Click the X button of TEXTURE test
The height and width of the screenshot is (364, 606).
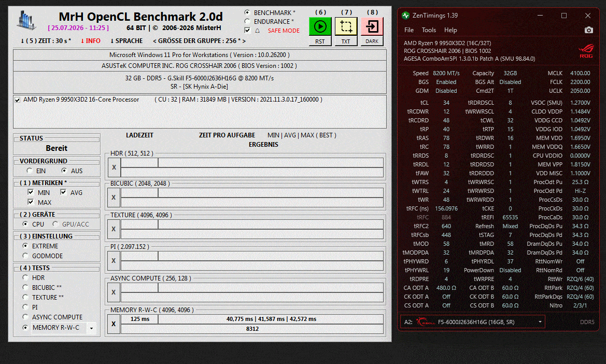114,229
